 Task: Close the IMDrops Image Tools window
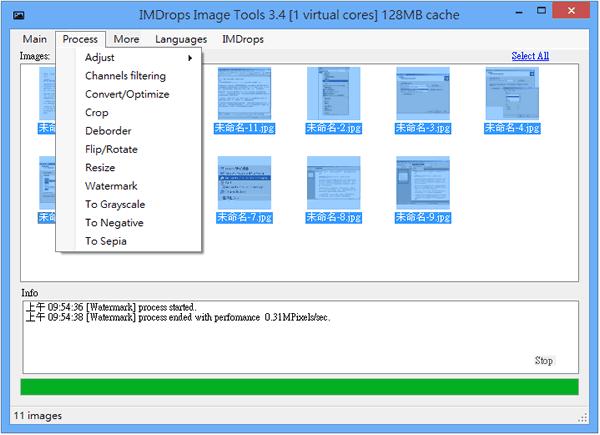(x=571, y=11)
